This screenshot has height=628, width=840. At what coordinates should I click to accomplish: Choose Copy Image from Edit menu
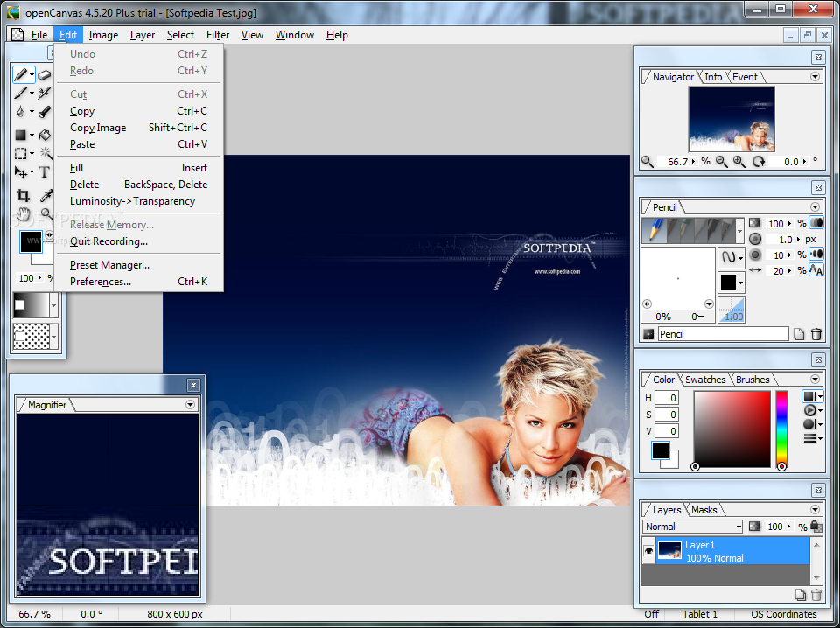[139, 128]
